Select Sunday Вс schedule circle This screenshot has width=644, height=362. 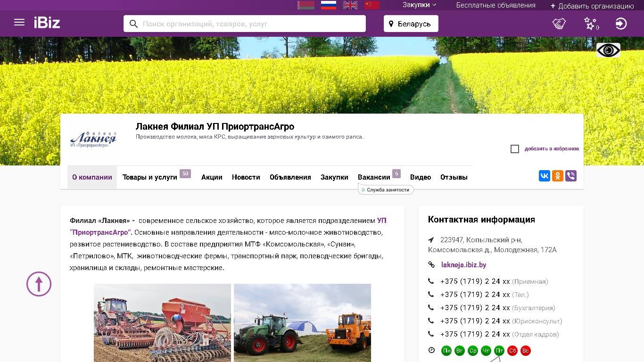click(526, 351)
